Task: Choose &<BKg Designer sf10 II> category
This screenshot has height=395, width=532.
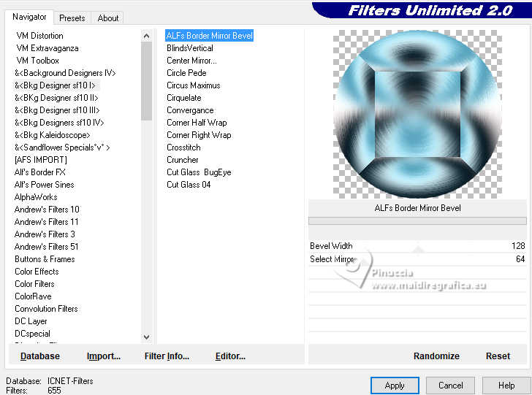Action: coord(56,98)
